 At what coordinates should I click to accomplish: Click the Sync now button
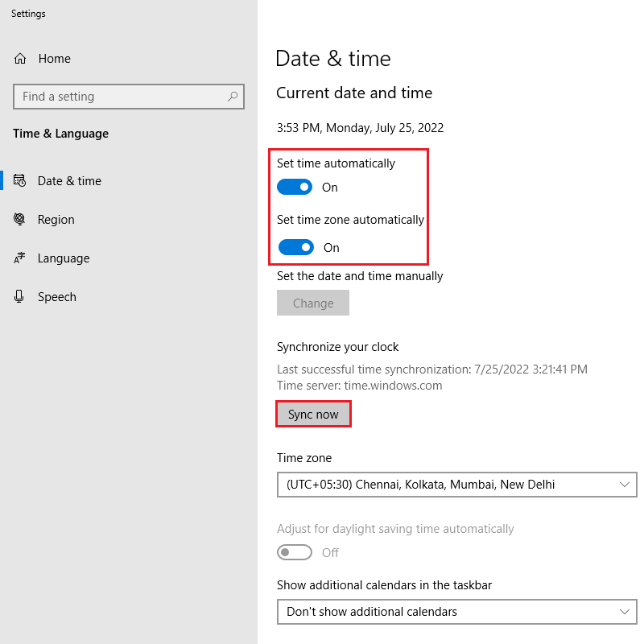pyautogui.click(x=313, y=414)
